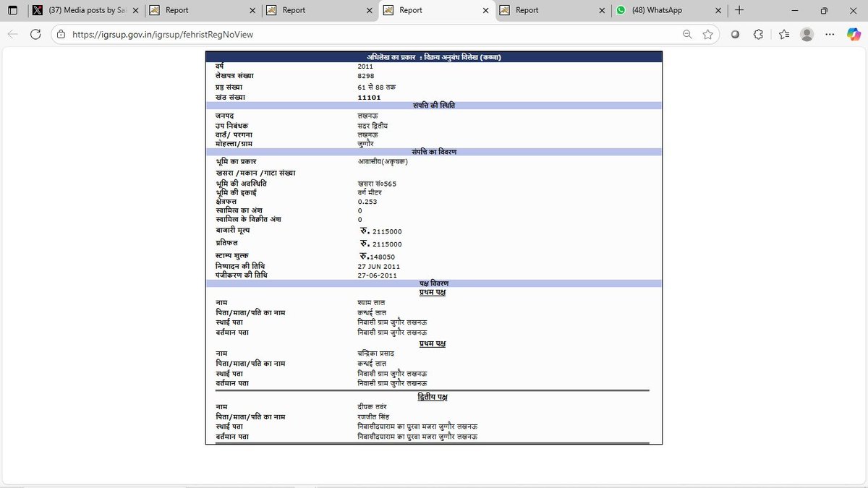The image size is (868, 488).
Task: Click the पंजीकरण की तिथि label
Action: coord(241,275)
